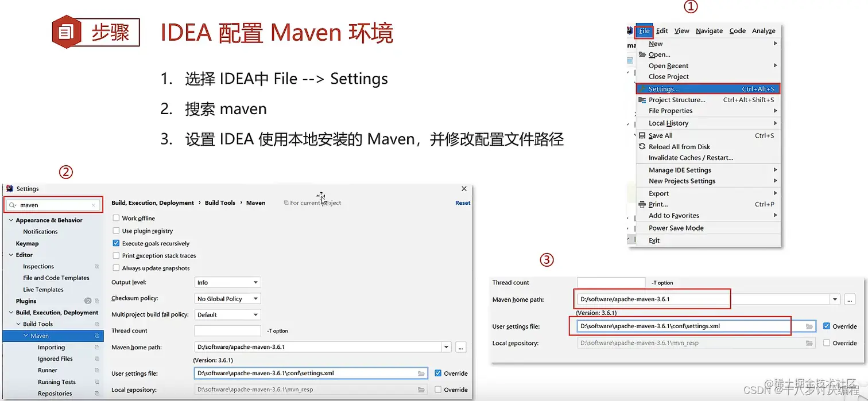Select Power Save Mode entry
The width and height of the screenshot is (868, 401).
708,228
